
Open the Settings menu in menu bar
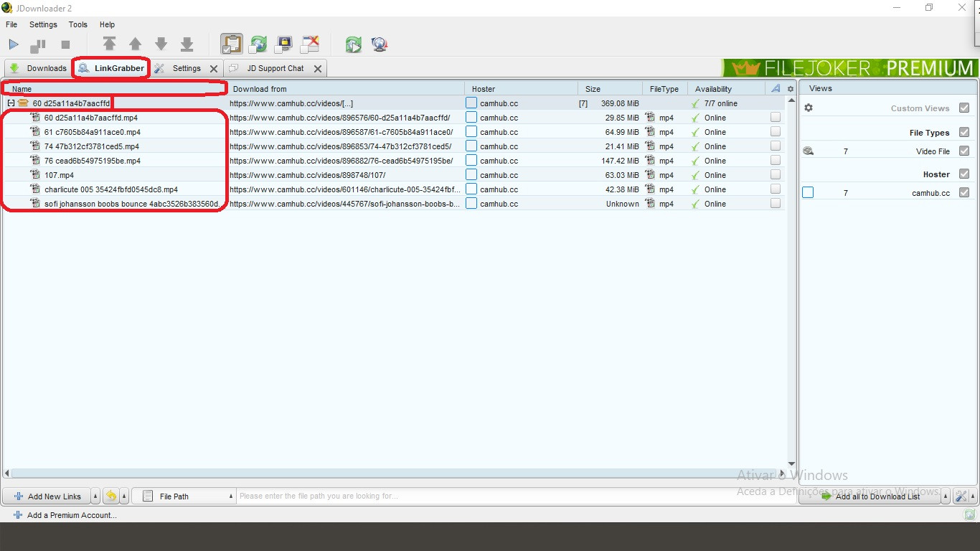pyautogui.click(x=43, y=24)
